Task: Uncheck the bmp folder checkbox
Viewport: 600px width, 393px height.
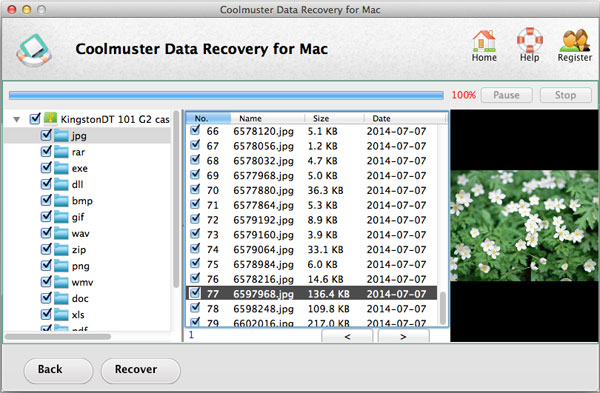Action: tap(46, 200)
